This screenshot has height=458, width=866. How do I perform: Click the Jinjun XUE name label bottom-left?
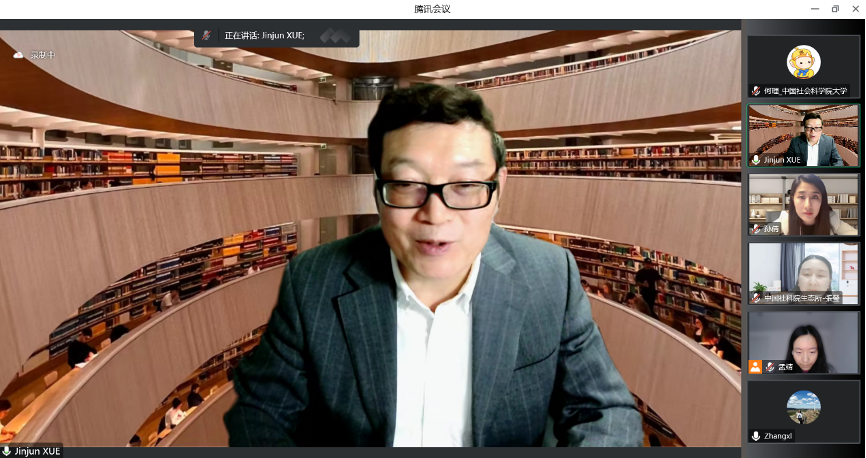pyautogui.click(x=38, y=451)
